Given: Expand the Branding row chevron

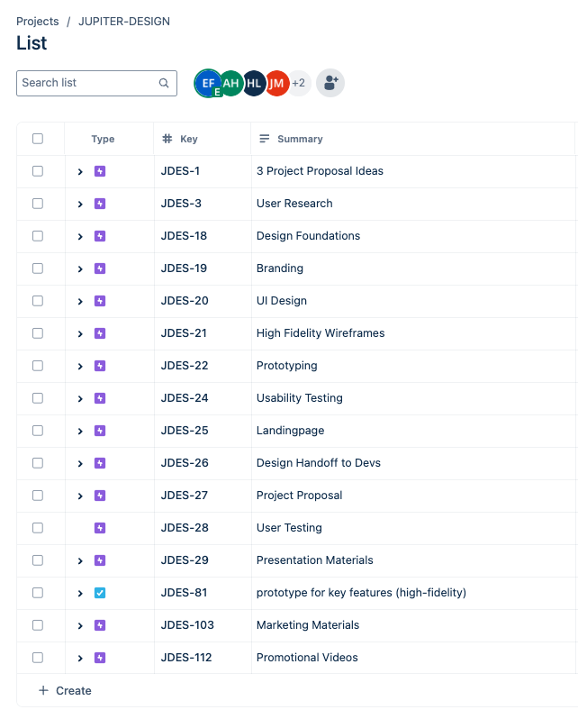Looking at the screenshot, I should (80, 268).
